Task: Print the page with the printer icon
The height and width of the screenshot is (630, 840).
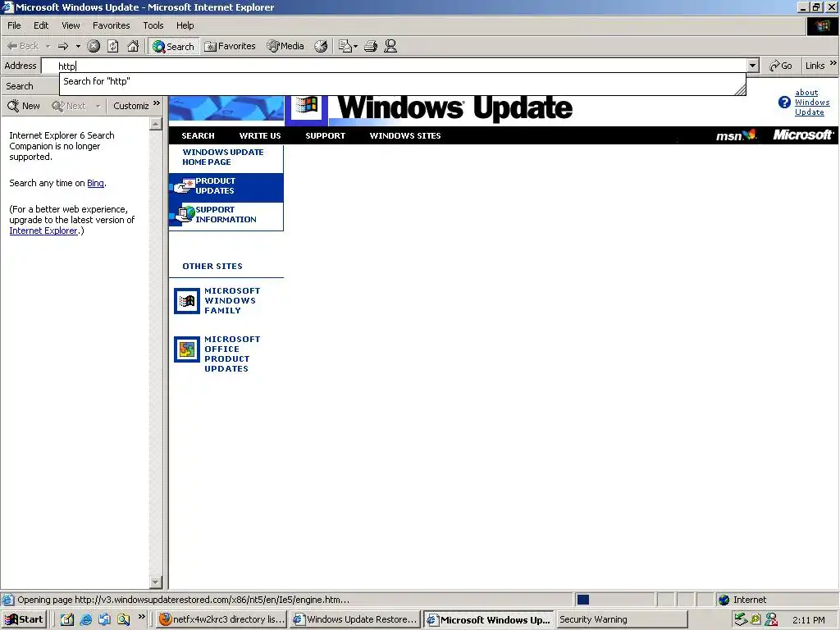Action: coord(371,46)
